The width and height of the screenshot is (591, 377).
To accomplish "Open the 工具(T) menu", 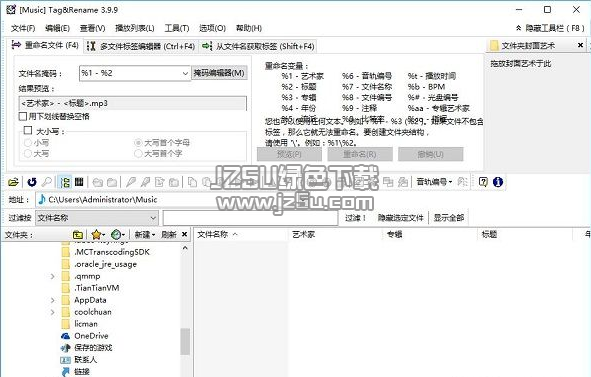I will click(177, 28).
